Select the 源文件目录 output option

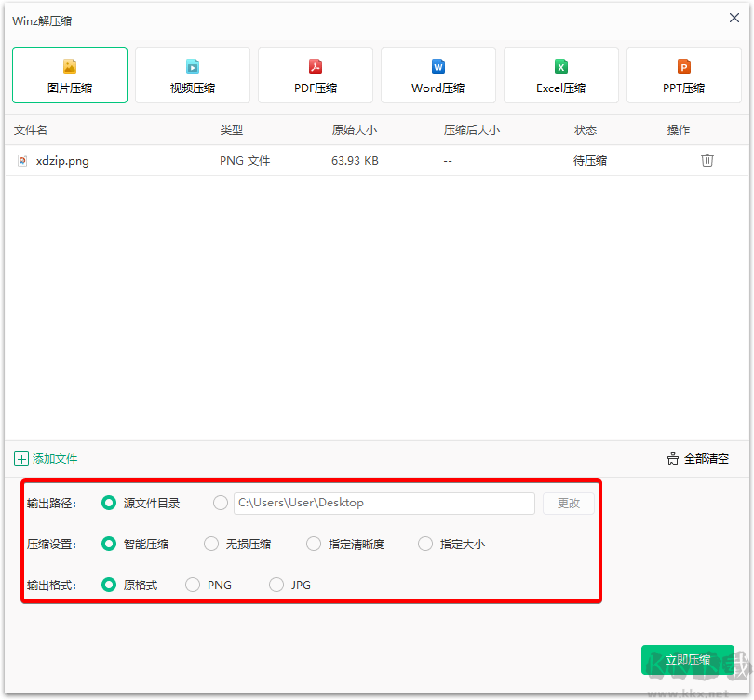click(109, 503)
